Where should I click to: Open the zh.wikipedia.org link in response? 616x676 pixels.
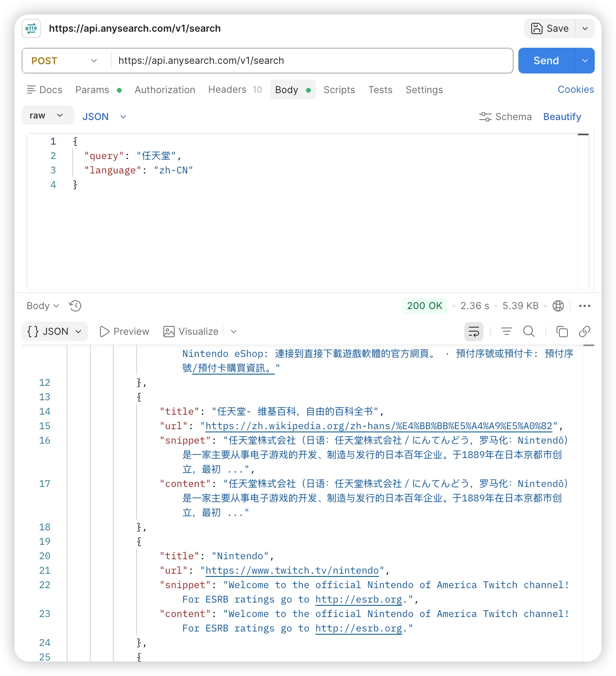(379, 426)
